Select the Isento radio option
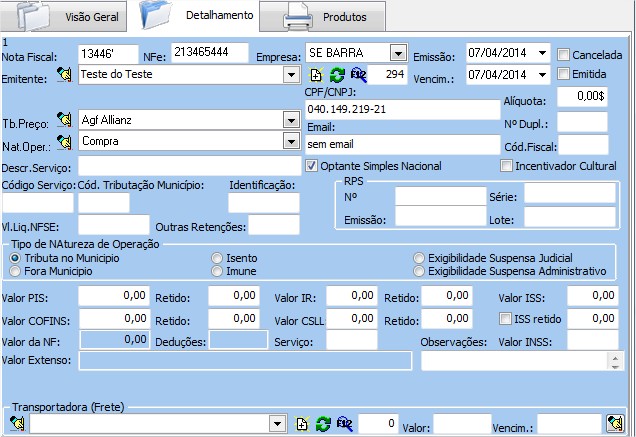636x437 pixels. point(217,258)
